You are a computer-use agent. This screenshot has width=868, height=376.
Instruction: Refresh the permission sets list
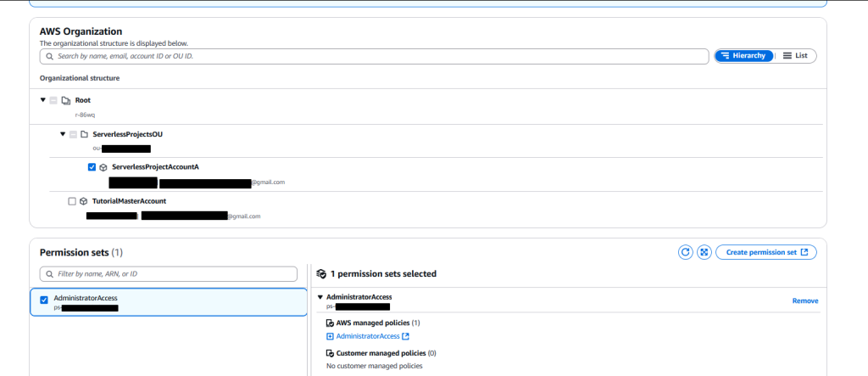click(685, 252)
